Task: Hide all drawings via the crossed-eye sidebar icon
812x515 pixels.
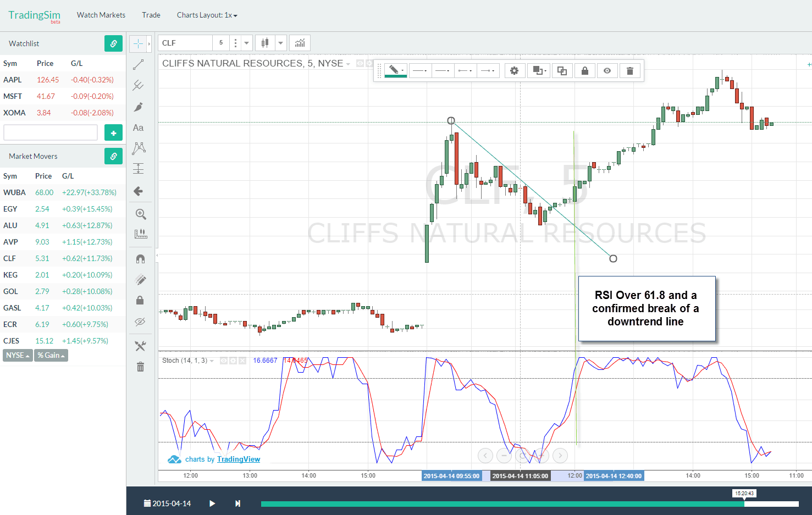Action: [x=140, y=322]
